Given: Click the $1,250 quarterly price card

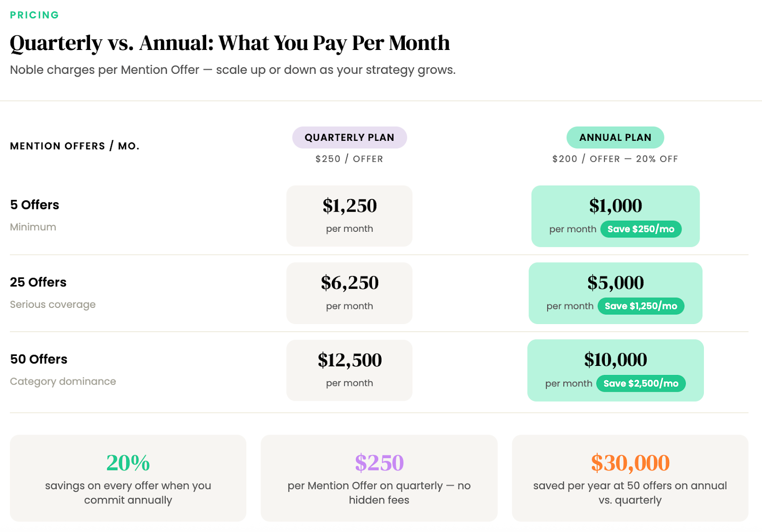Looking at the screenshot, I should [349, 216].
